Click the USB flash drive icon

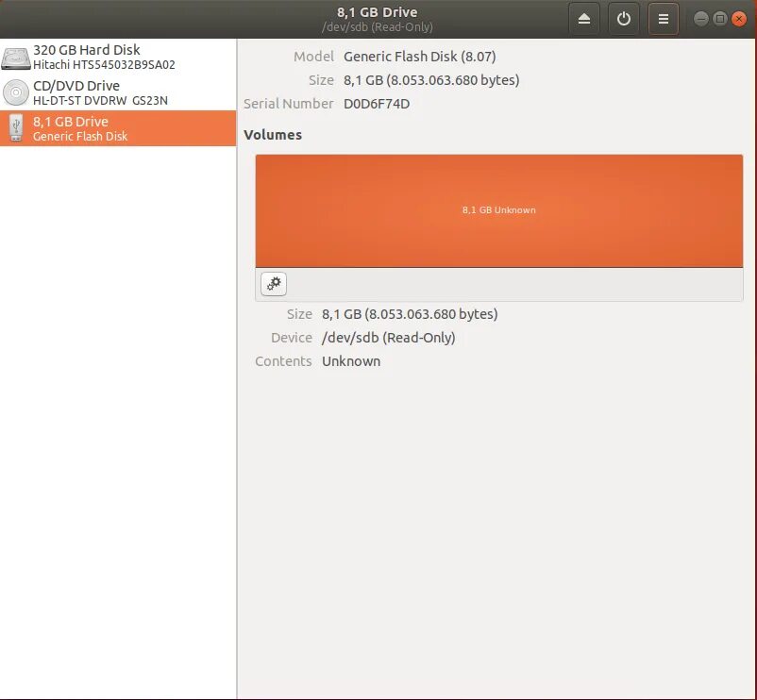click(x=16, y=128)
